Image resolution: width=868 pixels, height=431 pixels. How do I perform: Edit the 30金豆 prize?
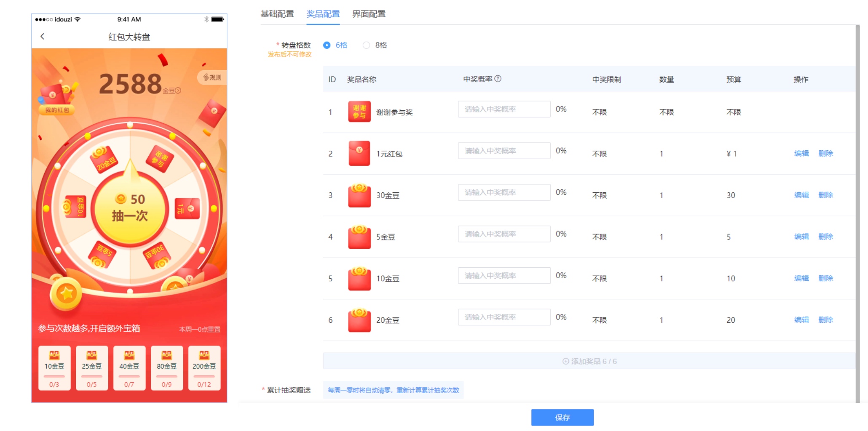point(801,195)
